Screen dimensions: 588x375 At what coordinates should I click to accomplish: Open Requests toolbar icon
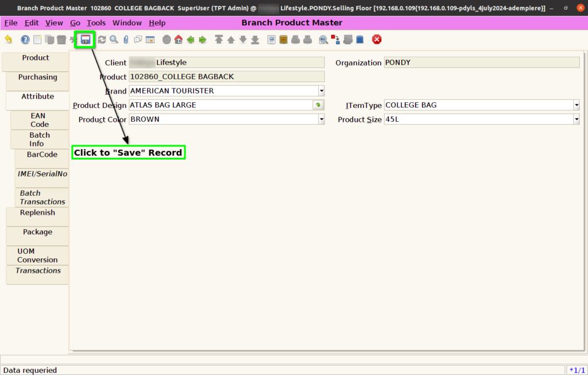pyautogui.click(x=347, y=40)
